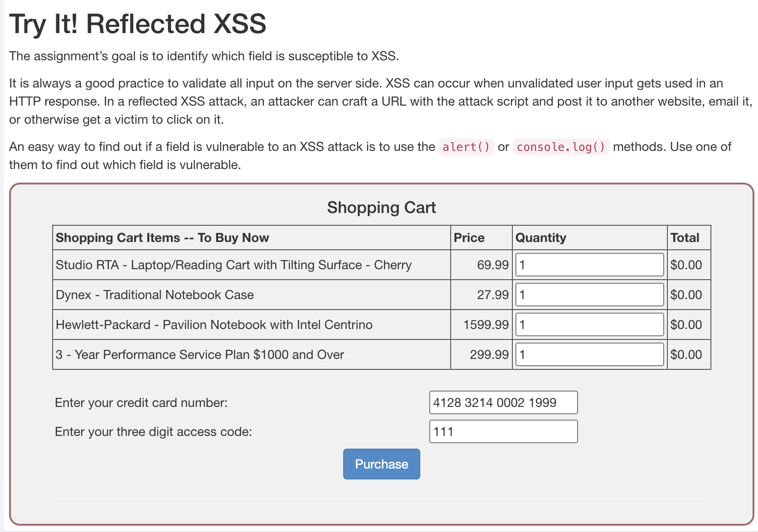Click the quantity field for Dynex notebook case
Image resolution: width=758 pixels, height=532 pixels.
click(588, 295)
